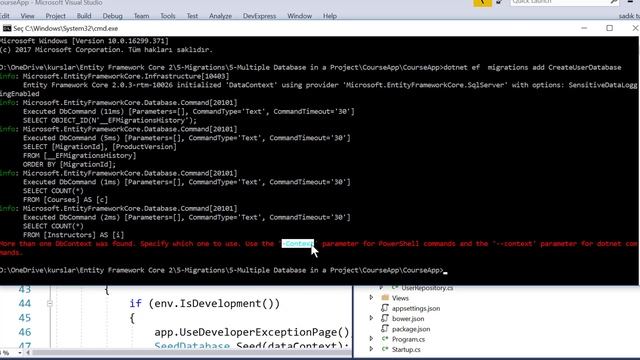Click 'env.IsDevelopment()' in the code editor

point(214,304)
